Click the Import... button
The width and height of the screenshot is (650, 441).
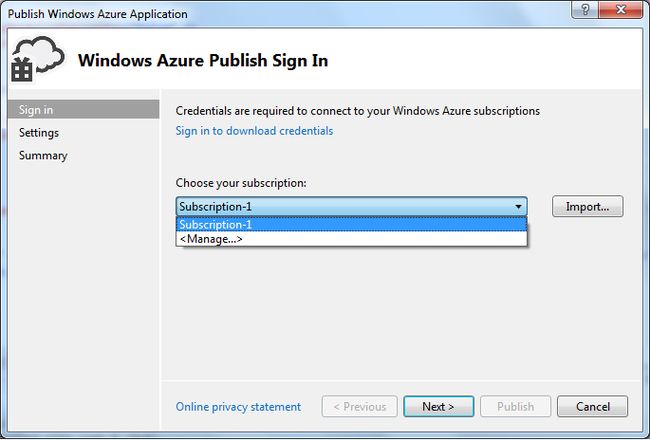(587, 206)
